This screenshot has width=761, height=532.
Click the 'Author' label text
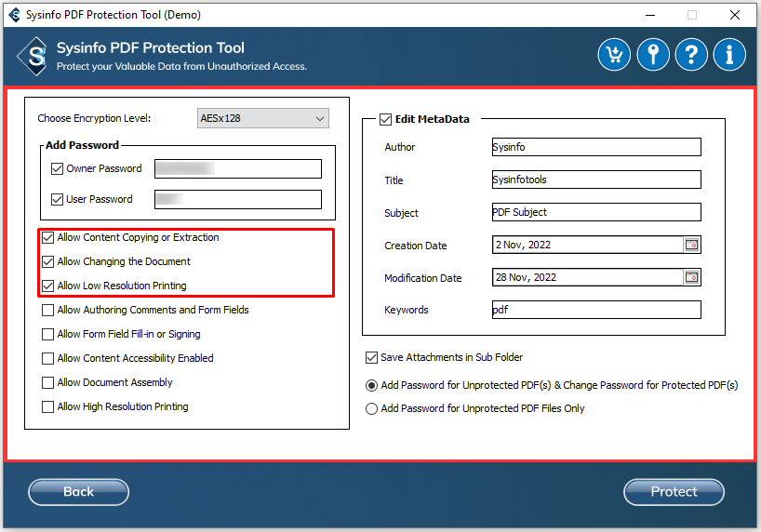pyautogui.click(x=400, y=147)
